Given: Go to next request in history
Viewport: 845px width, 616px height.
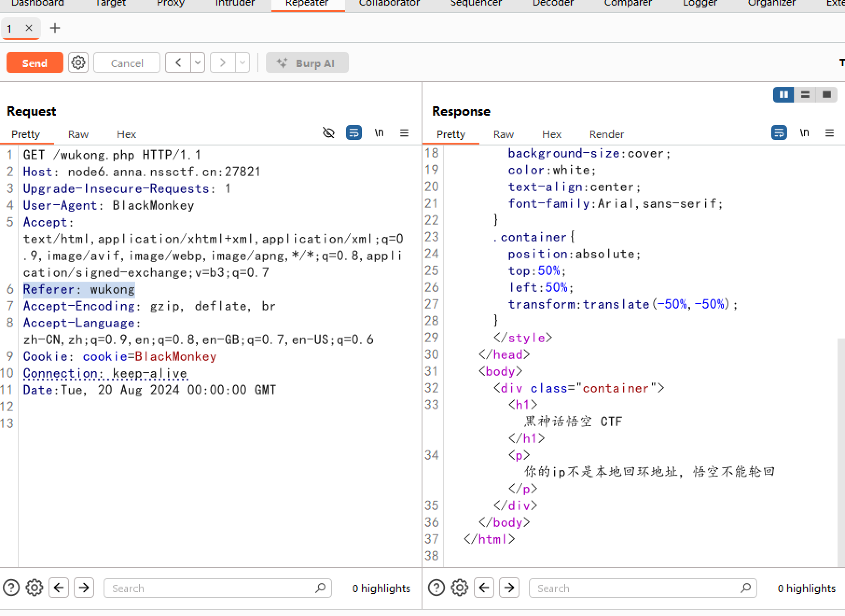Looking at the screenshot, I should (x=223, y=62).
